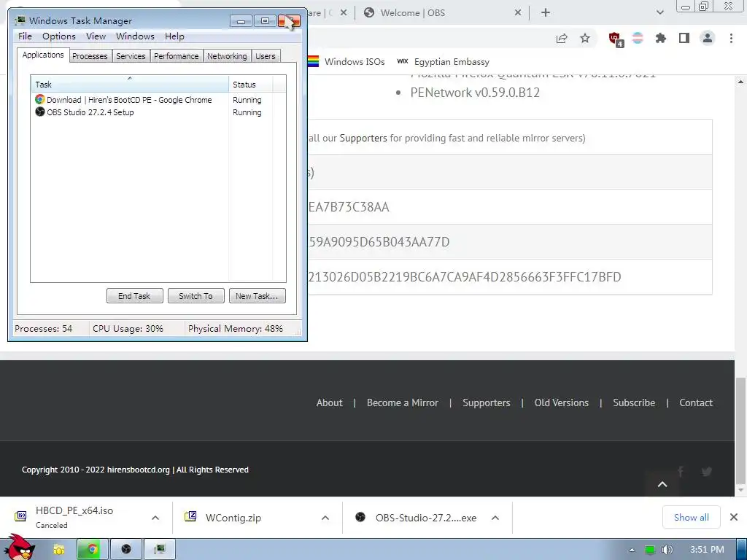Open the Become a Mirror footer link

[x=403, y=402]
